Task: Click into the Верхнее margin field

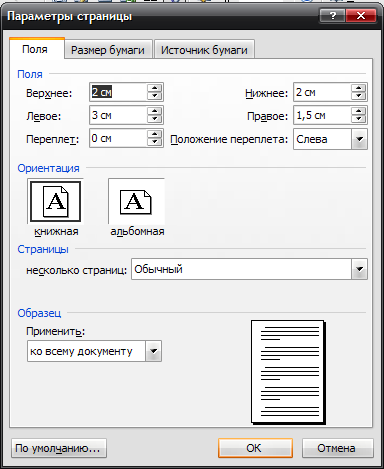Action: point(118,92)
